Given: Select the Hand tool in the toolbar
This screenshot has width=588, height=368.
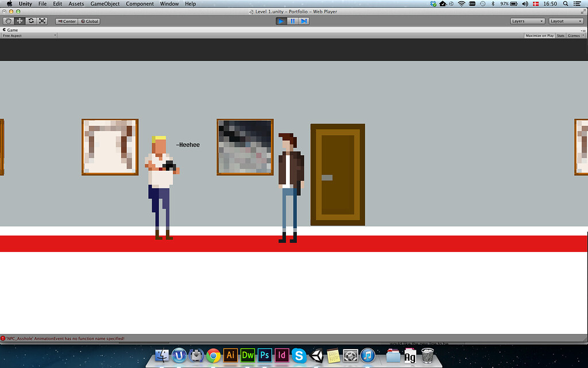Looking at the screenshot, I should (8, 21).
